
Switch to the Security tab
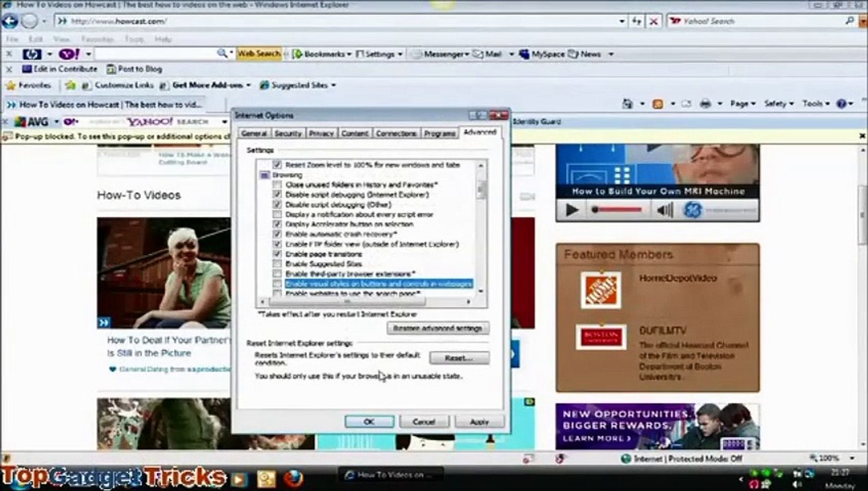[288, 134]
